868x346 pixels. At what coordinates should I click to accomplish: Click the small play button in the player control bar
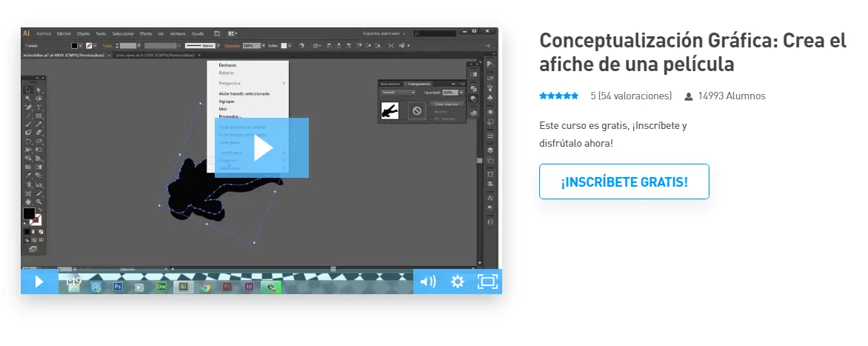[x=39, y=282]
